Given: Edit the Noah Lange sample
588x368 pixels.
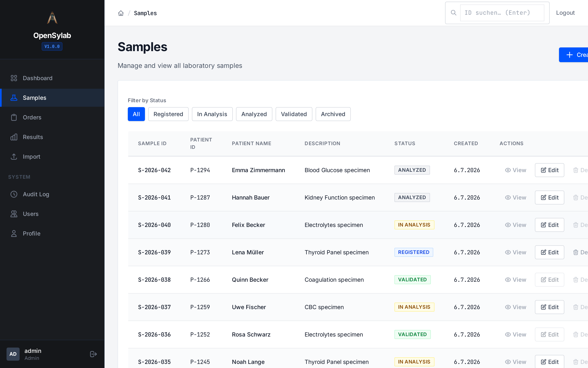Looking at the screenshot, I should (549, 361).
